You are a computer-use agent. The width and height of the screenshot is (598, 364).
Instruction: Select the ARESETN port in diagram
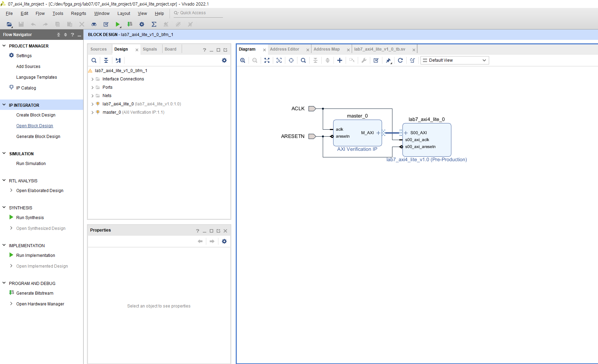tap(312, 136)
